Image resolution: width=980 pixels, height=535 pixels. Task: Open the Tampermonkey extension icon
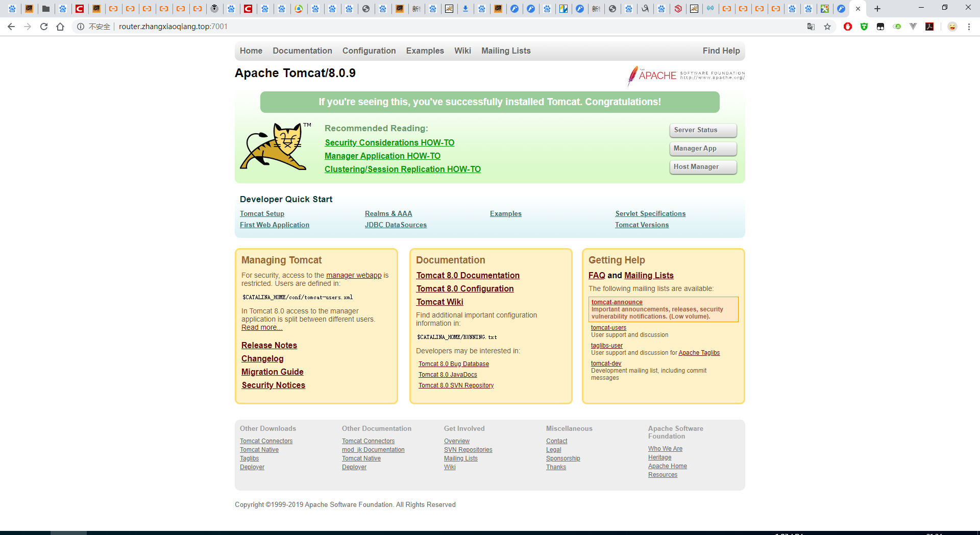coord(880,27)
